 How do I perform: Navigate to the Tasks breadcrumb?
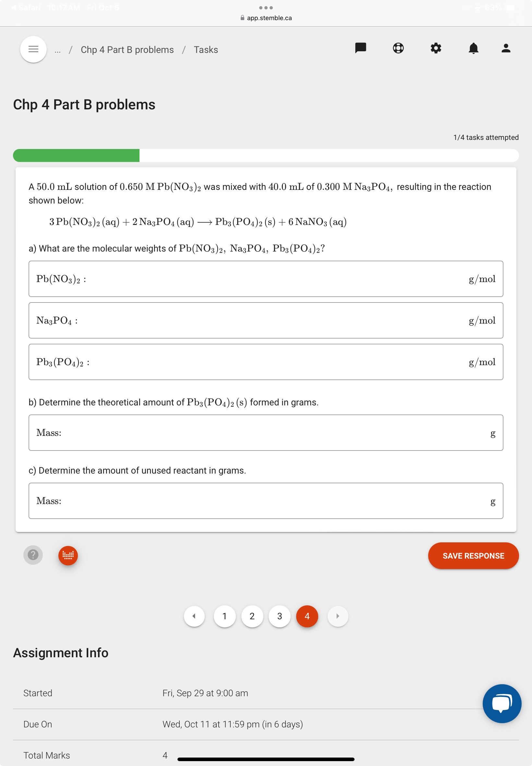tap(206, 49)
